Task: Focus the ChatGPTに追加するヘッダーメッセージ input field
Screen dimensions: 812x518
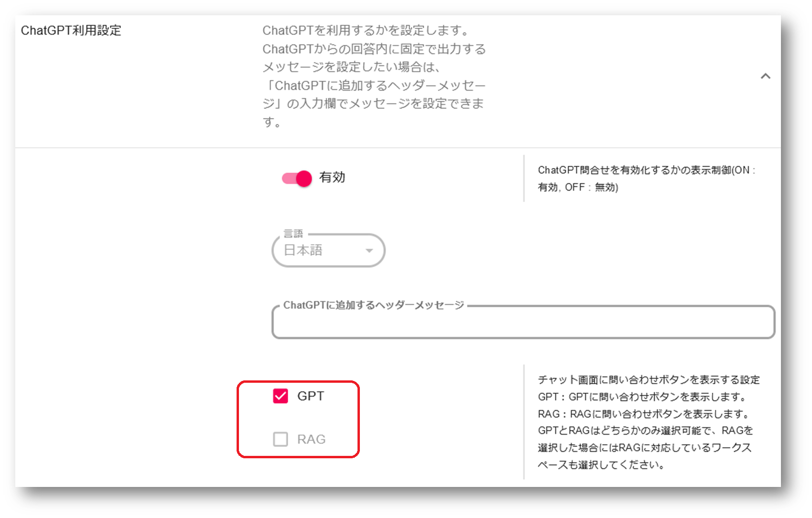Action: (523, 323)
